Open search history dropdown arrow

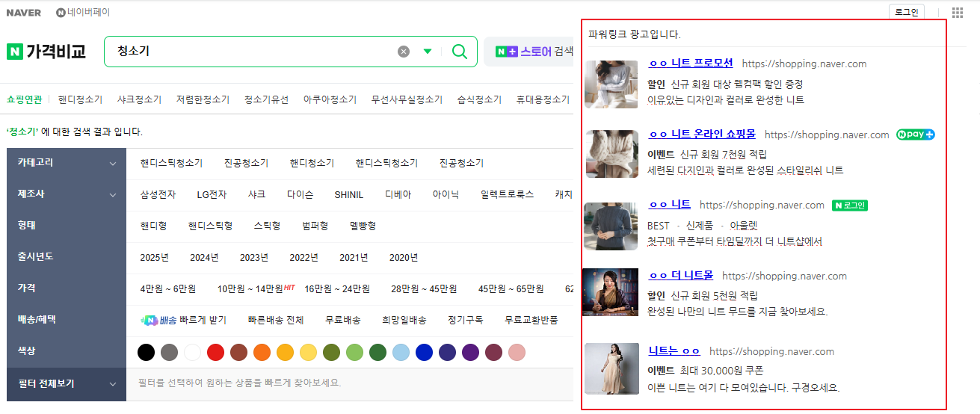[428, 52]
